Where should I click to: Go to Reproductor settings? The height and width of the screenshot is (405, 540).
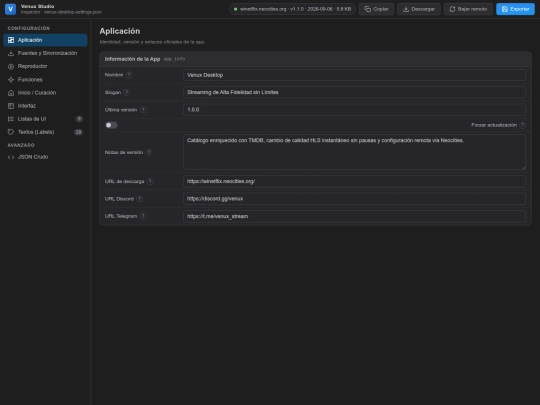(45, 66)
